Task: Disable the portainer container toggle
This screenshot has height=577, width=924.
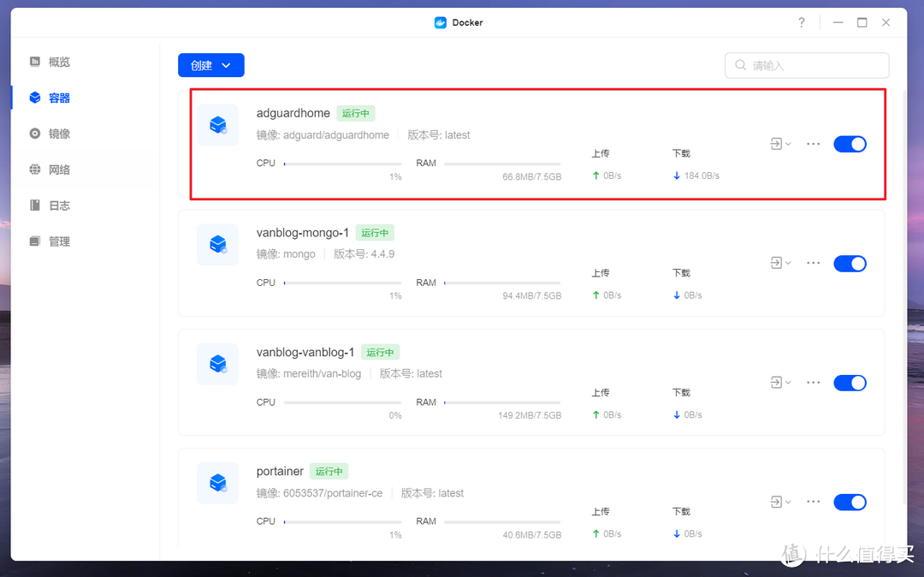Action: pyautogui.click(x=850, y=502)
